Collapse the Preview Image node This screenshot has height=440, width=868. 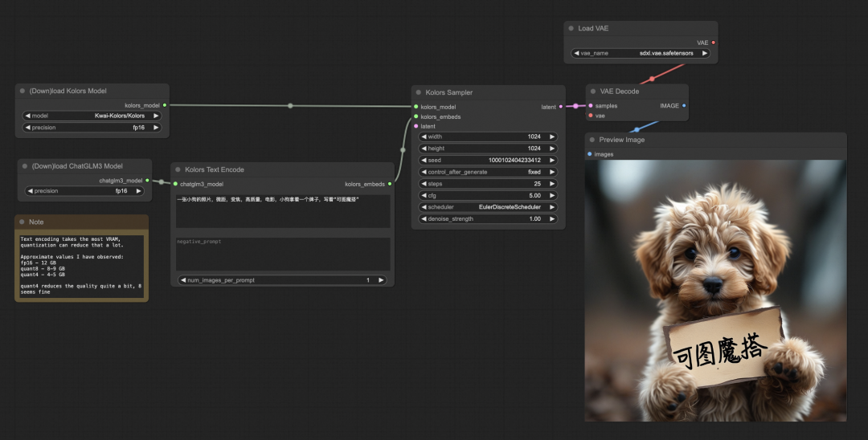(x=592, y=140)
